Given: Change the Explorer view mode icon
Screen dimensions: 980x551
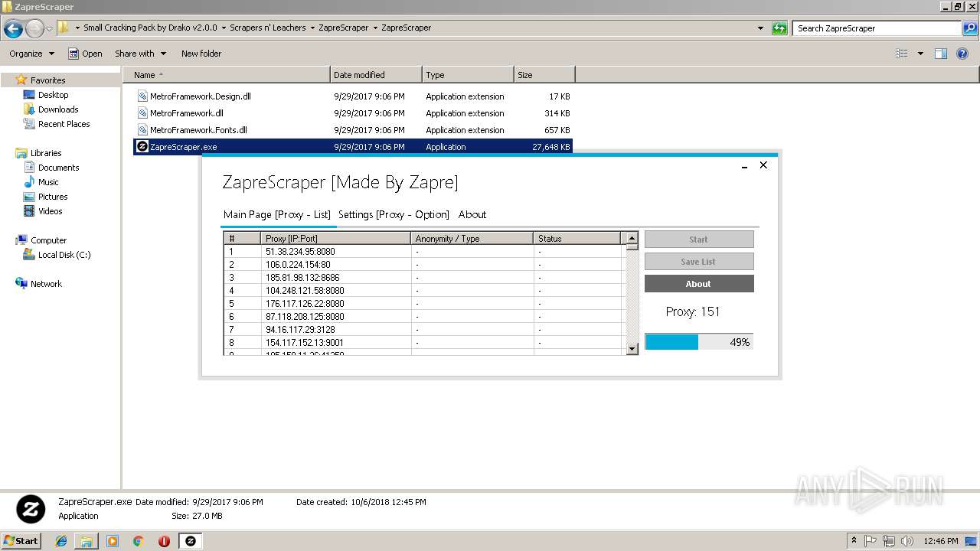Looking at the screenshot, I should click(x=902, y=54).
